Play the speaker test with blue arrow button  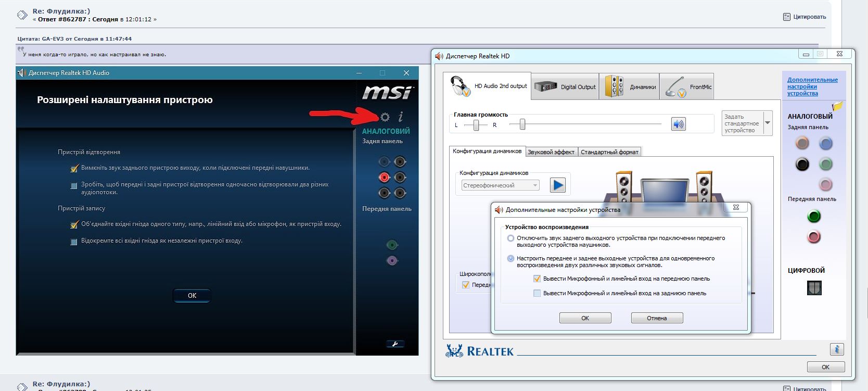coord(557,185)
